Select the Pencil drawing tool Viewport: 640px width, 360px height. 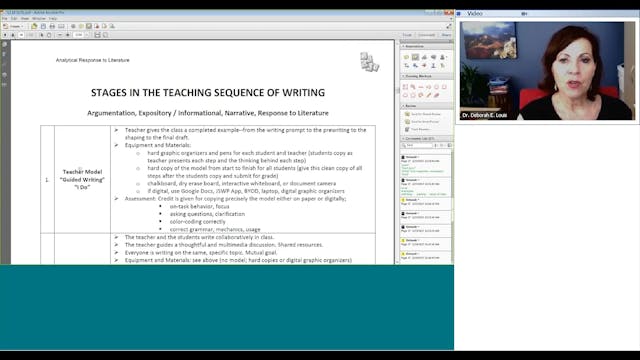[x=429, y=95]
